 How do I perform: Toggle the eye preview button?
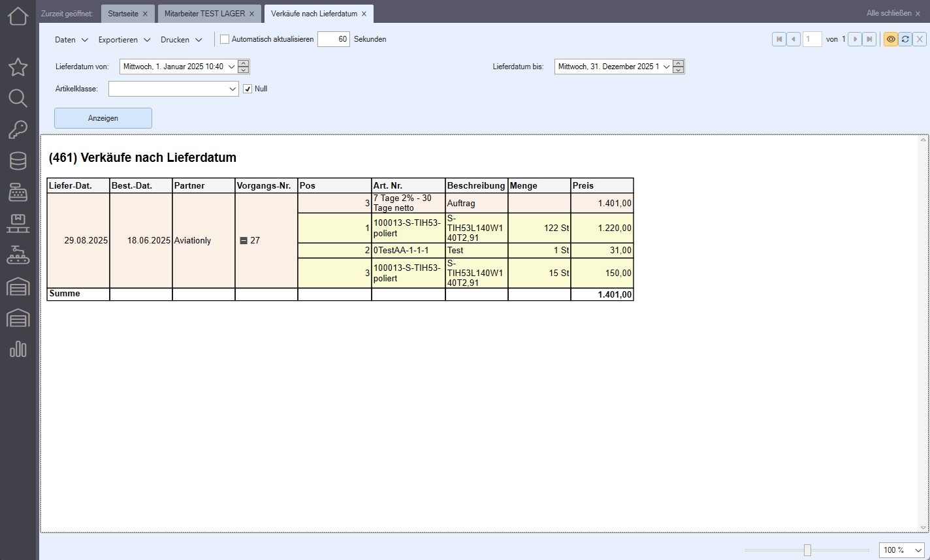(891, 39)
